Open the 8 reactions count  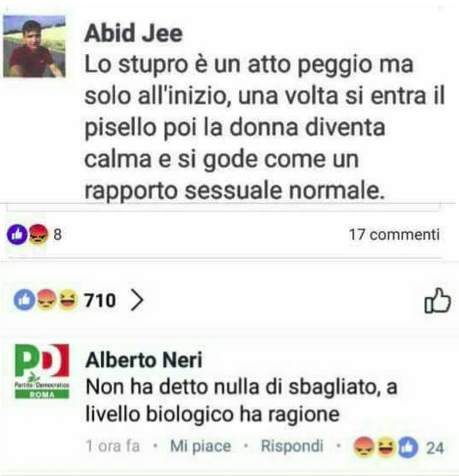58,235
